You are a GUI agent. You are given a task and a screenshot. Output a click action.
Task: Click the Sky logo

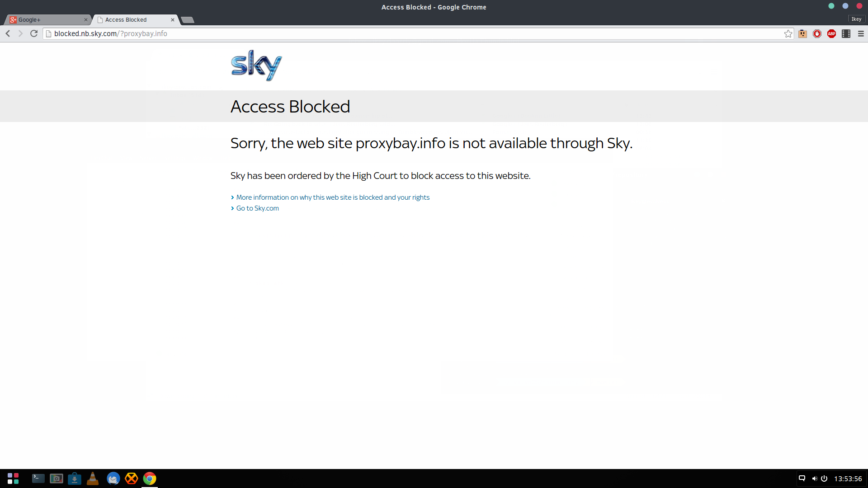(x=256, y=66)
